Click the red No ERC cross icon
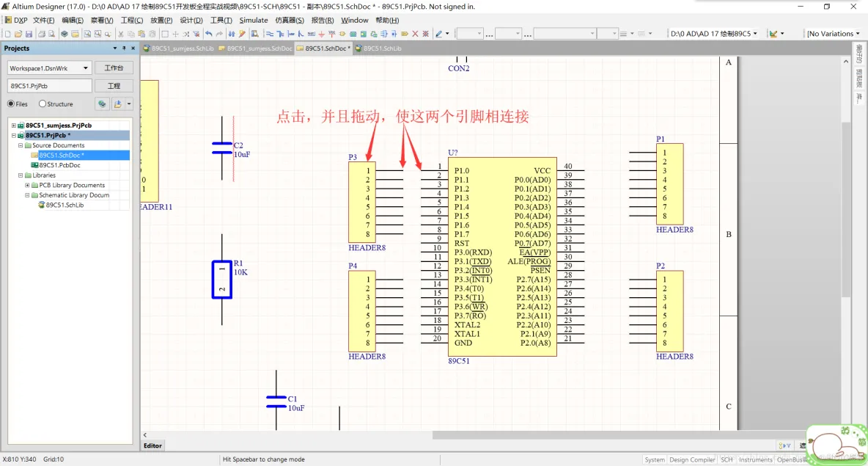Viewport: 868px width, 466px height. [x=415, y=34]
